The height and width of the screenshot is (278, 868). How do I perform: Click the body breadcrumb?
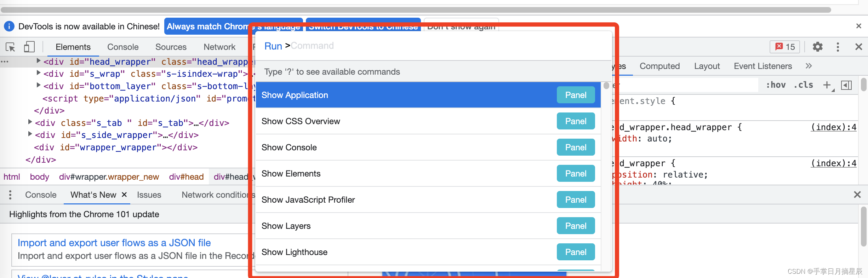pyautogui.click(x=39, y=176)
